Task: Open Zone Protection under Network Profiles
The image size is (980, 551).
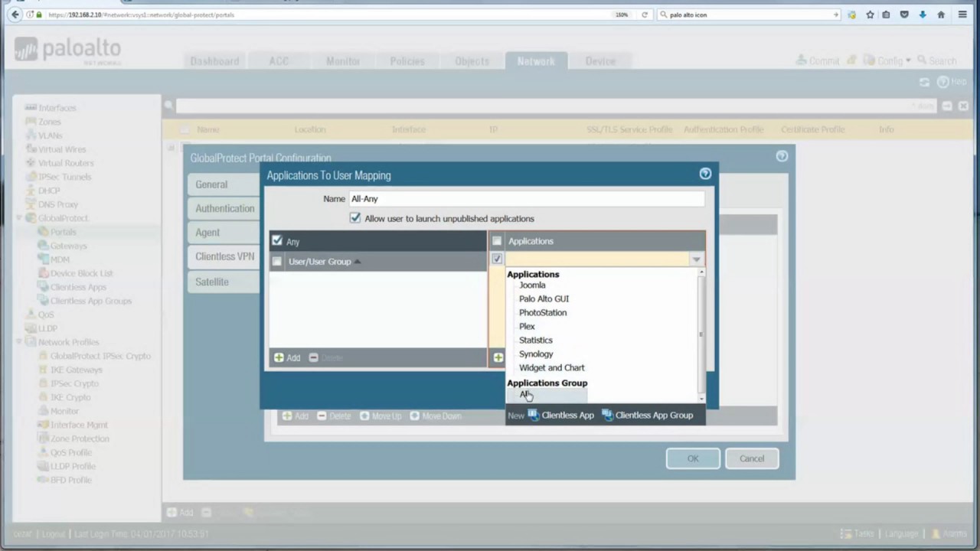Action: tap(80, 439)
